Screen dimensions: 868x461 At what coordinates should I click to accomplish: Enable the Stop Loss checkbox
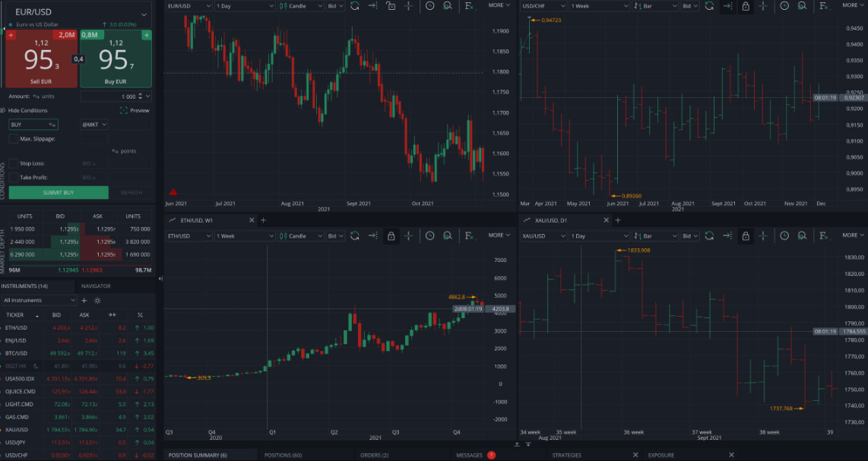point(13,163)
